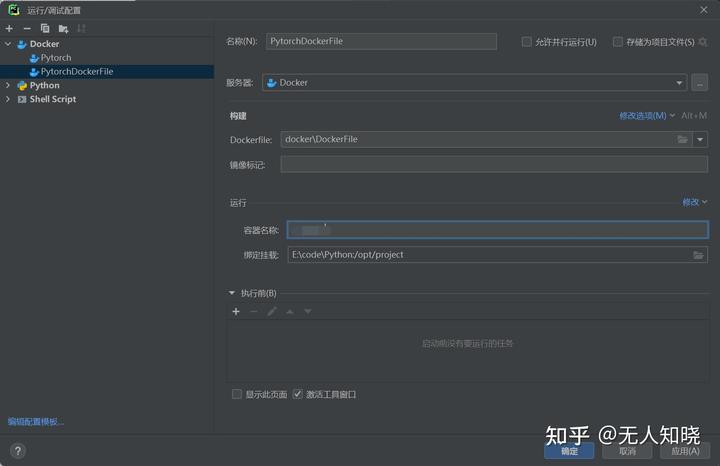
Task: Browse bind mounts with folder icon
Action: pyautogui.click(x=698, y=255)
